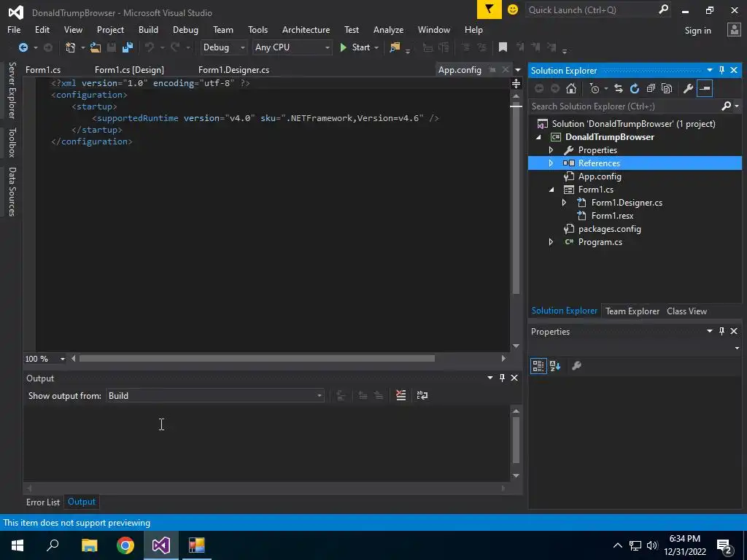The image size is (747, 560).
Task: Click the New Project toolbar icon
Action: coord(71,47)
